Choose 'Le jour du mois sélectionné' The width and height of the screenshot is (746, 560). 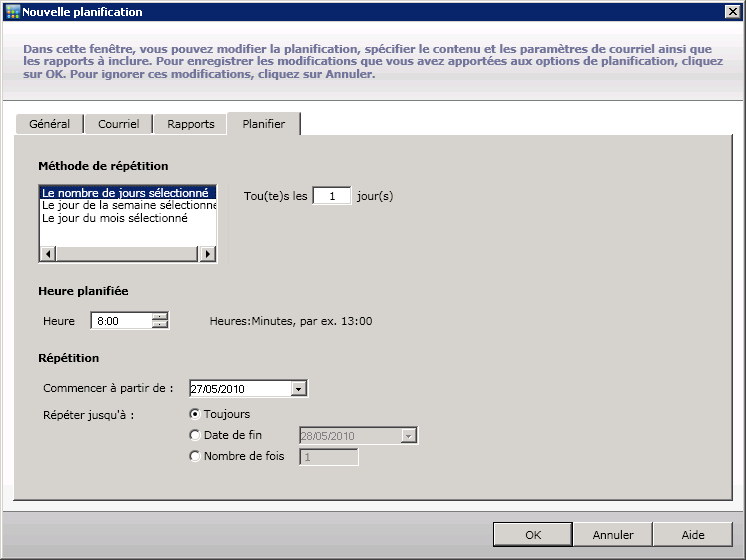[128, 218]
